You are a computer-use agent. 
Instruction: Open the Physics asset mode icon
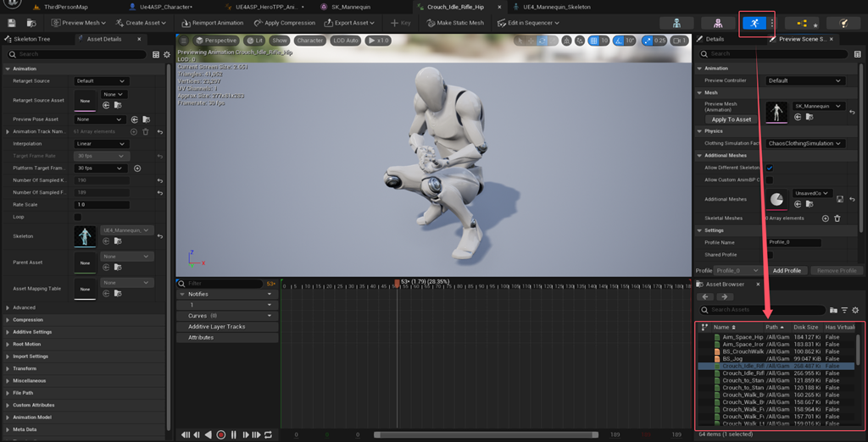point(843,23)
